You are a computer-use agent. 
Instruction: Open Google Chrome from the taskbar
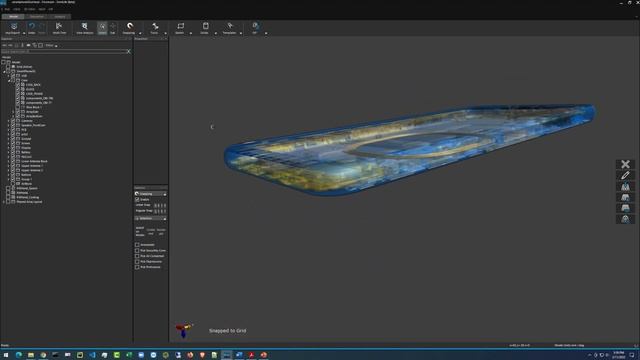coord(43,355)
